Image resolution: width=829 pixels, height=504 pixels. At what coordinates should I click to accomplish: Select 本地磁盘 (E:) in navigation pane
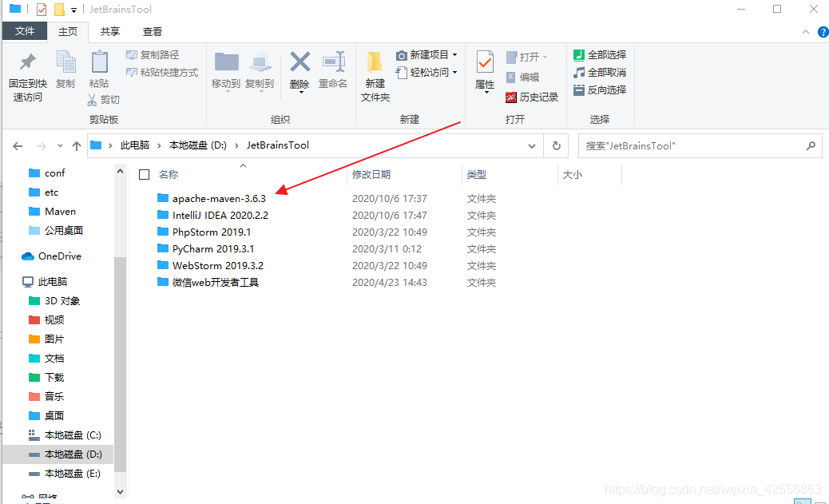(72, 474)
